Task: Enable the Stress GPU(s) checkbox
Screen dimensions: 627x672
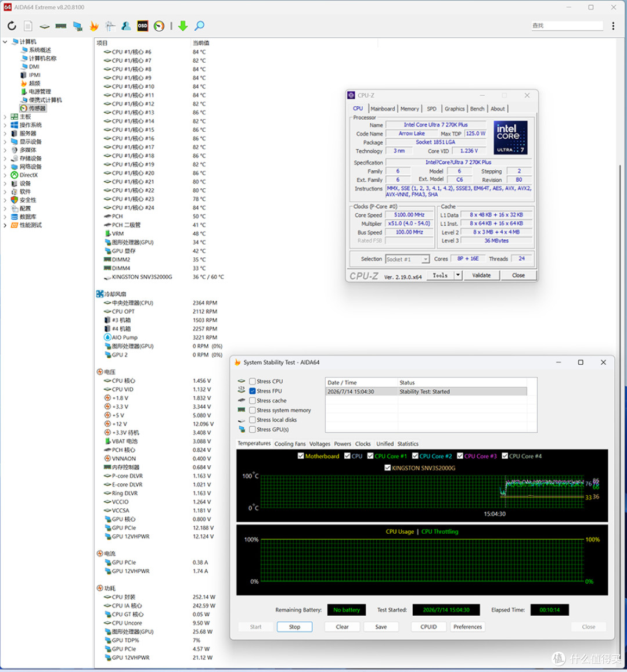Action: click(x=253, y=429)
